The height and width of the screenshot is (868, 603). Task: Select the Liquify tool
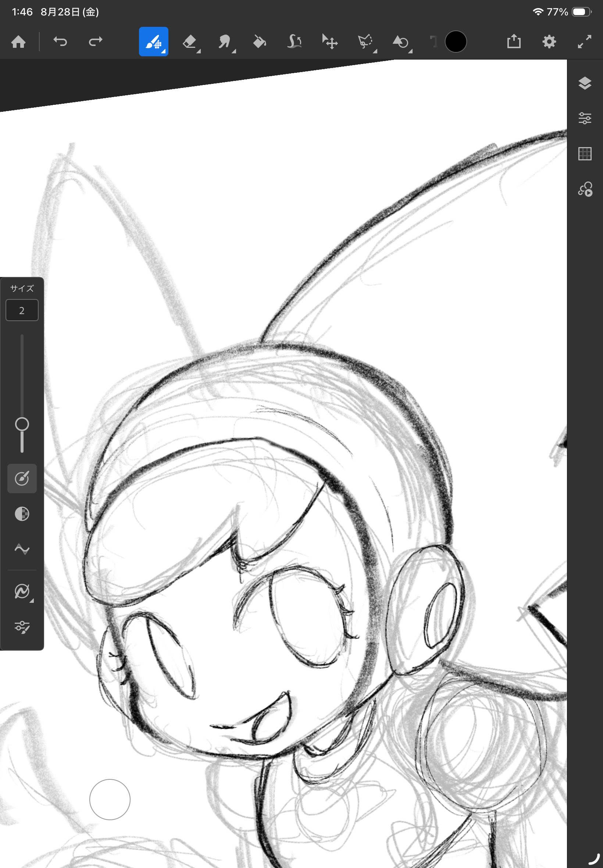[x=295, y=42]
